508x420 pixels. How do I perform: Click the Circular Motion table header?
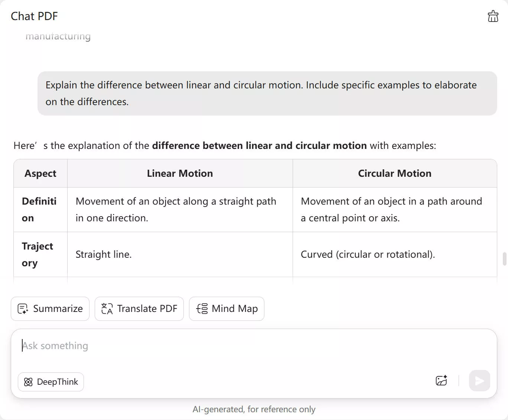click(394, 173)
